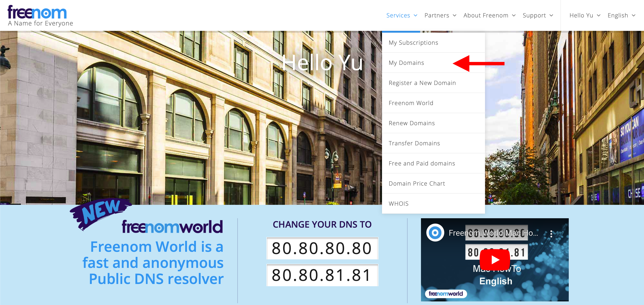Play the Freenom World YouTube video
Image resolution: width=644 pixels, height=305 pixels.
pyautogui.click(x=494, y=260)
